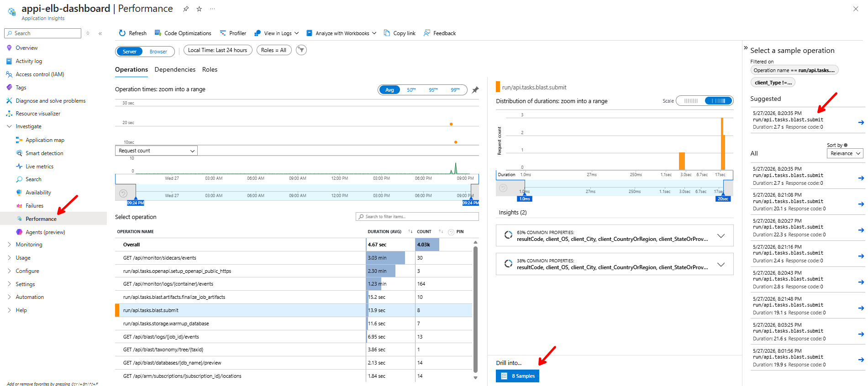Image resolution: width=868 pixels, height=386 pixels.
Task: Switch to the Operations tab
Action: [132, 70]
